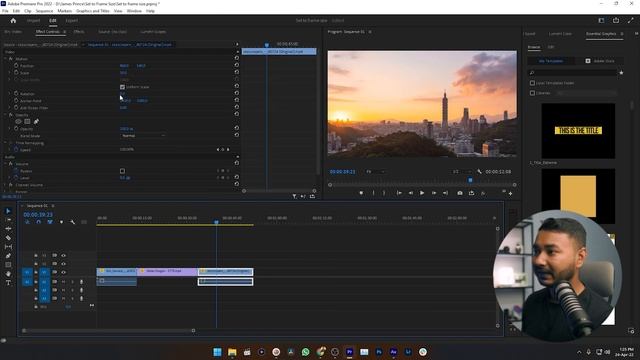Click the My Templates button

551,61
